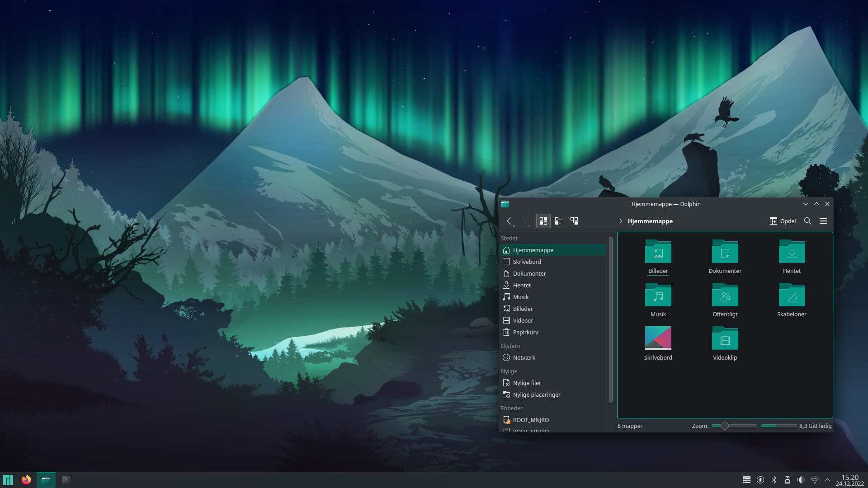Click the Wi-Fi icon in the system tray
Image resolution: width=868 pixels, height=488 pixels.
tap(815, 480)
